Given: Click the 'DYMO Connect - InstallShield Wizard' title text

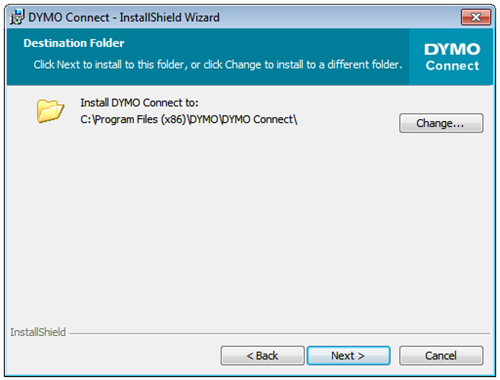Looking at the screenshot, I should point(124,17).
